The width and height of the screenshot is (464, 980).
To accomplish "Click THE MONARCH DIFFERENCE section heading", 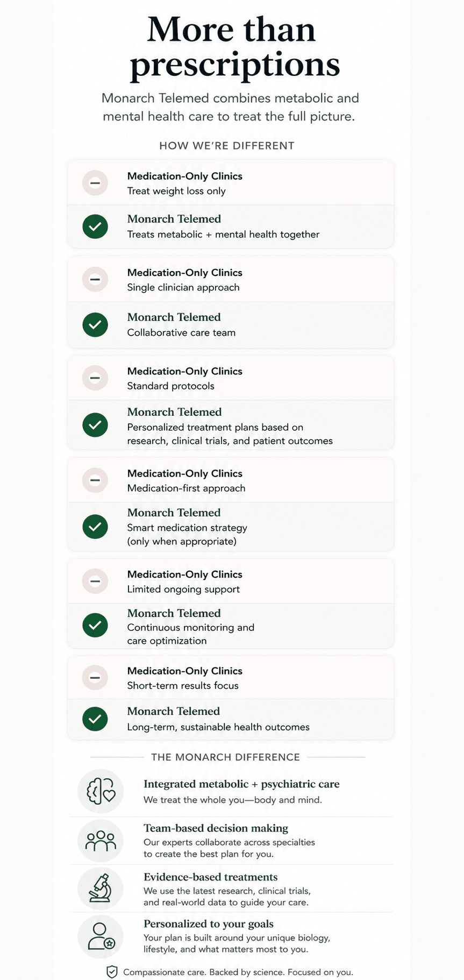I will pos(226,757).
